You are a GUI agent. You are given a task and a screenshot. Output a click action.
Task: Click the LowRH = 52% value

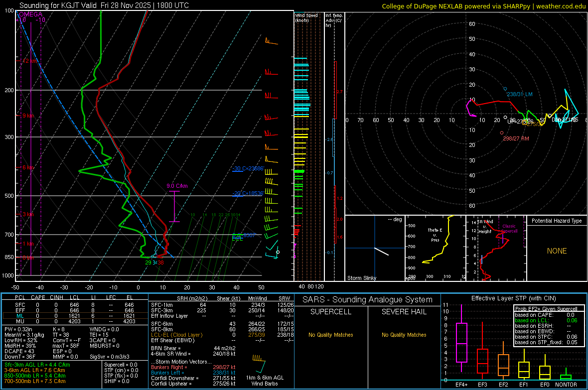[20, 340]
